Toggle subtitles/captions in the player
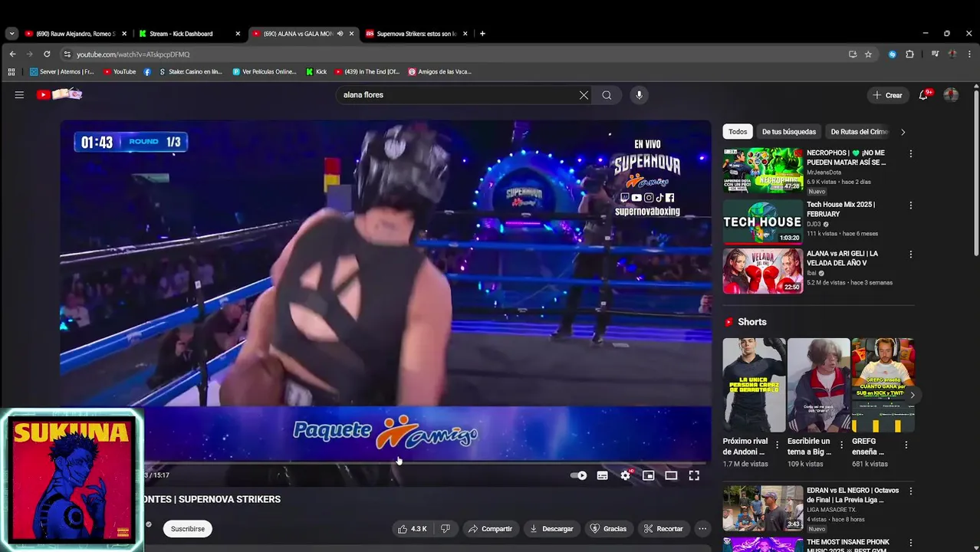The image size is (980, 552). pos(603,475)
